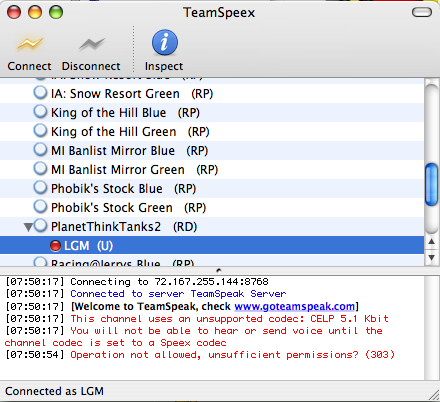Click the channel icon beside King of the Hill Green

[40, 131]
